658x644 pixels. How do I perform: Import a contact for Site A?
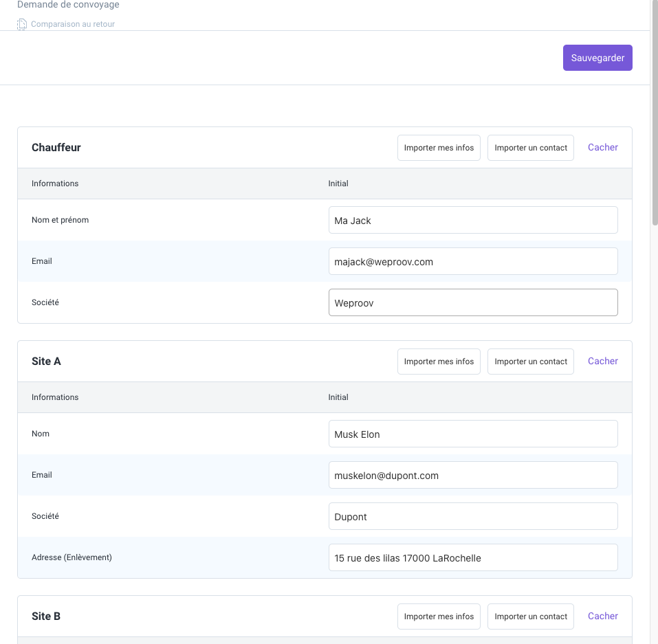[x=531, y=362]
